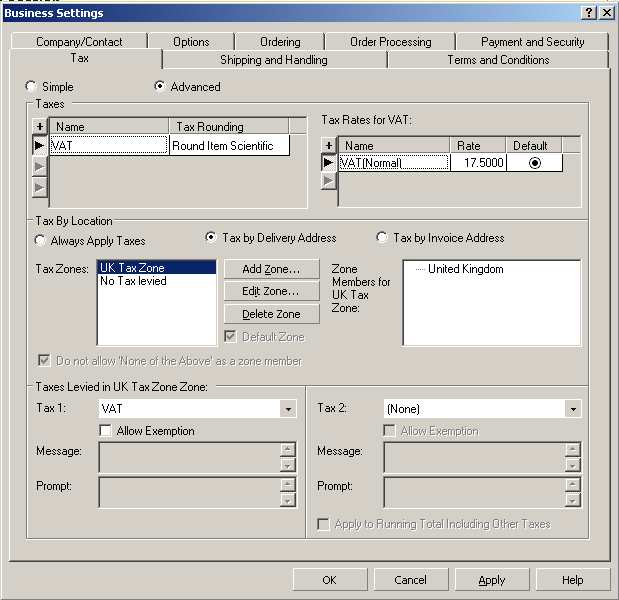Viewport: 619px width, 600px height.
Task: Click the Prompt scroll down arrow under Tax 1
Action: [288, 500]
